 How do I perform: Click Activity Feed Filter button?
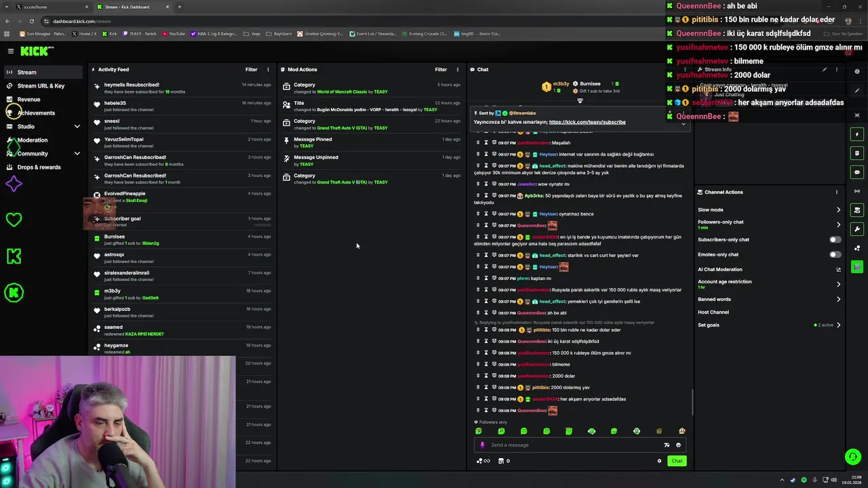click(x=252, y=69)
